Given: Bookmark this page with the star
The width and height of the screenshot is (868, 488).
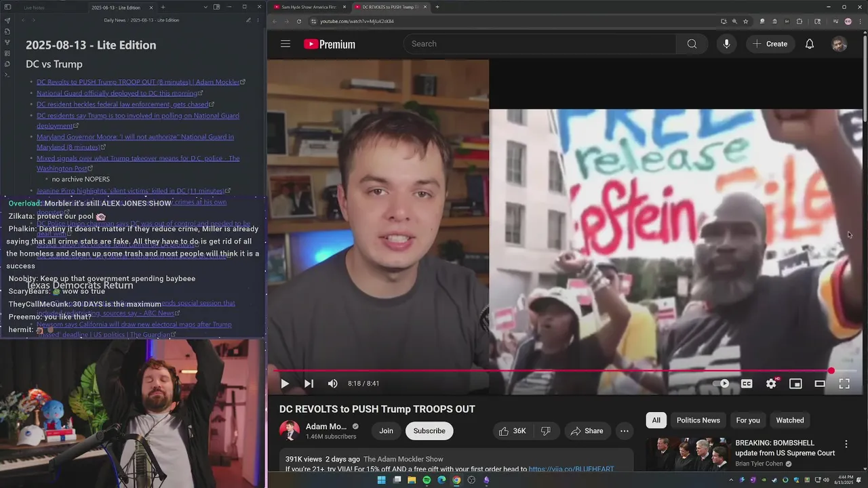Looking at the screenshot, I should coord(745,21).
